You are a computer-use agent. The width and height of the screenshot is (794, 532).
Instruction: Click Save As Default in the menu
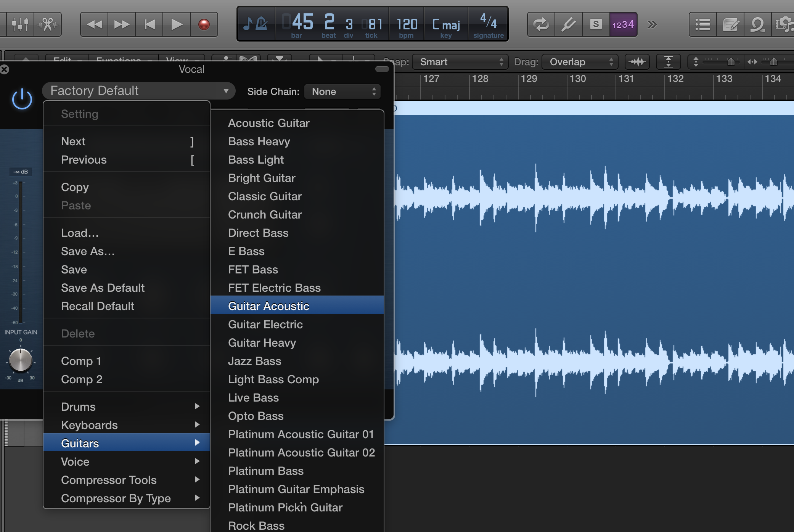click(x=103, y=288)
